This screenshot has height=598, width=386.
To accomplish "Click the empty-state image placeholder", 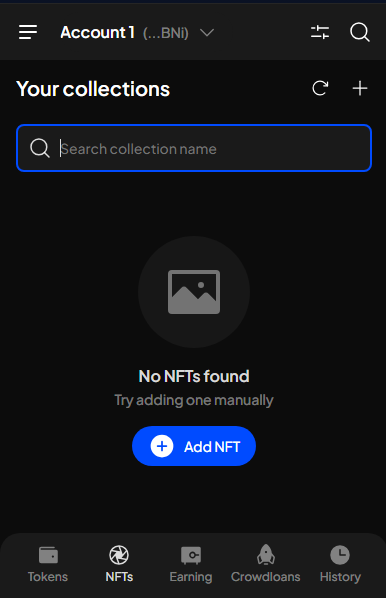I will (x=194, y=292).
